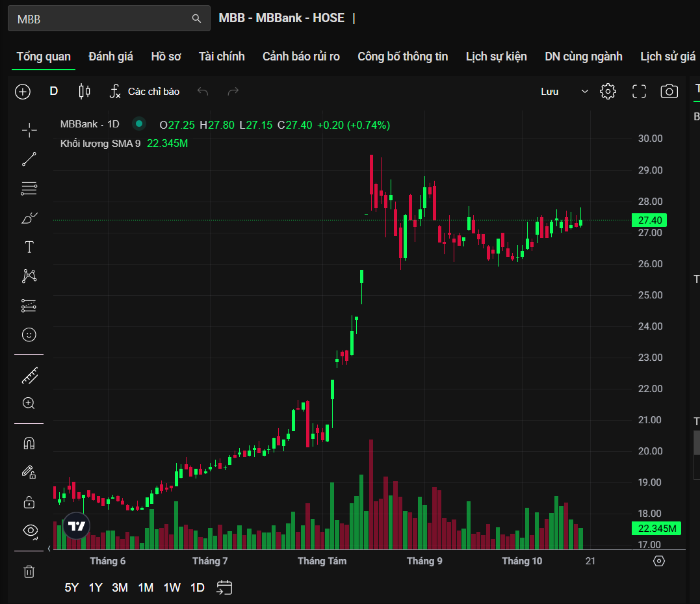
Task: Open the Cảnh báo rủi ro tab
Action: [x=301, y=57]
